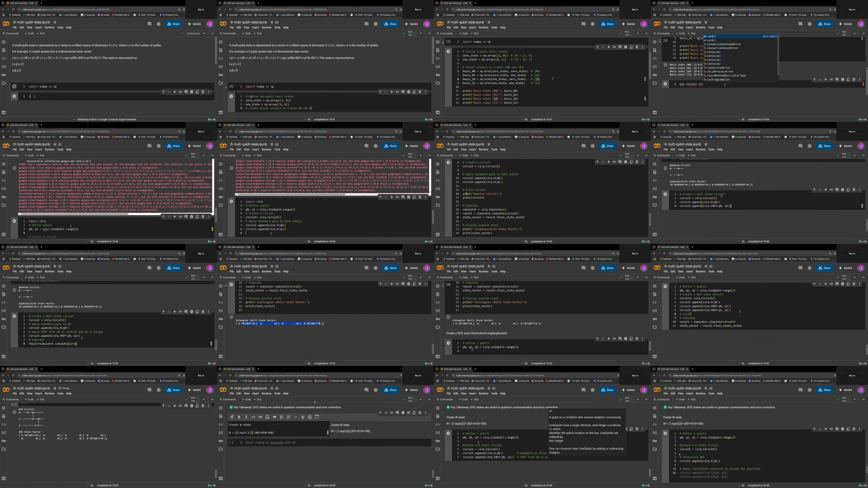
Task: Open Code snippets in the Connecting notebook sidebar
Action: coord(4,58)
